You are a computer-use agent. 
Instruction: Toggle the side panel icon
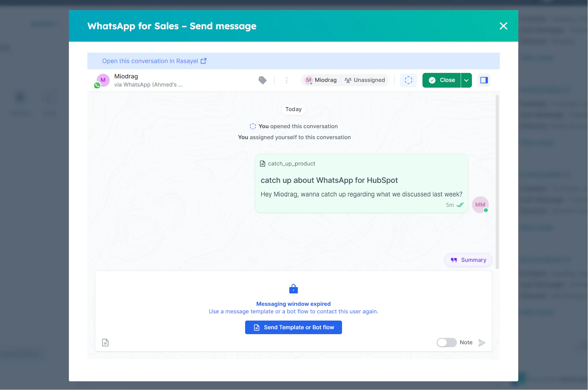484,80
